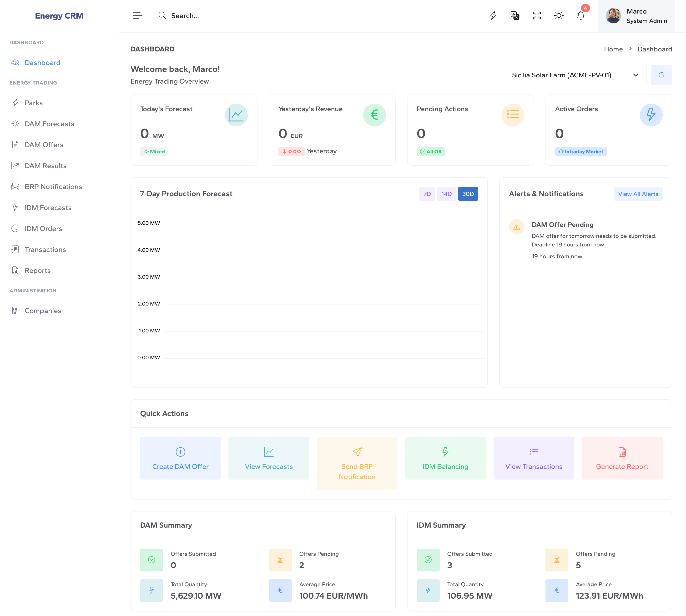Click the hamburger menu sidebar toggle

point(137,15)
